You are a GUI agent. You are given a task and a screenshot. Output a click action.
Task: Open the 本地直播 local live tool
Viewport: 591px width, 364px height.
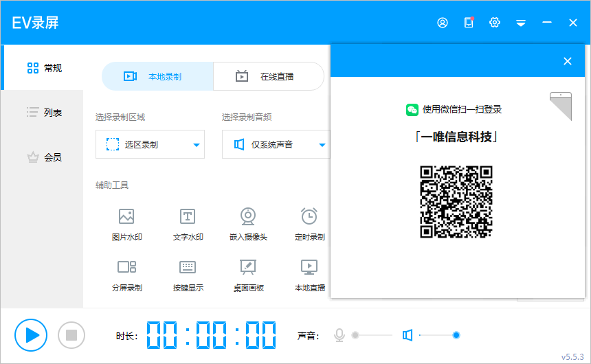tap(309, 275)
